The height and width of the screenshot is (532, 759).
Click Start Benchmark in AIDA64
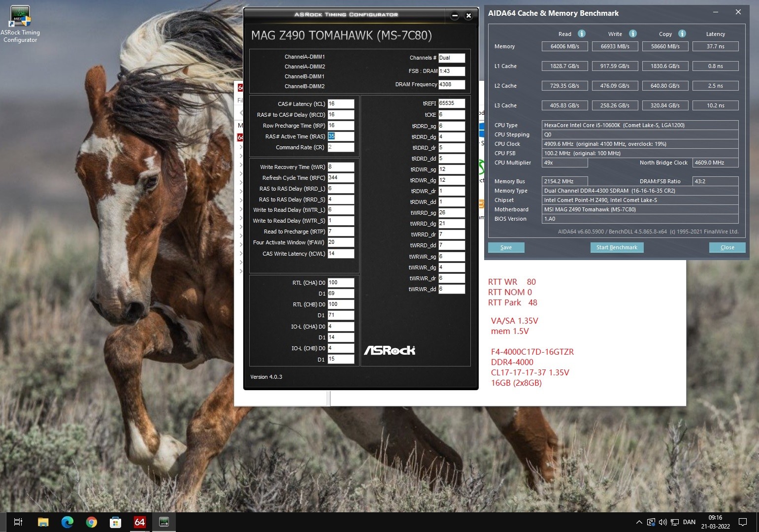(617, 247)
